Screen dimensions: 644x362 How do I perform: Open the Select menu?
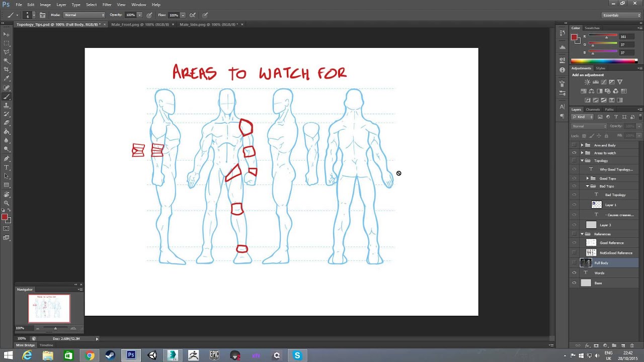click(91, 5)
